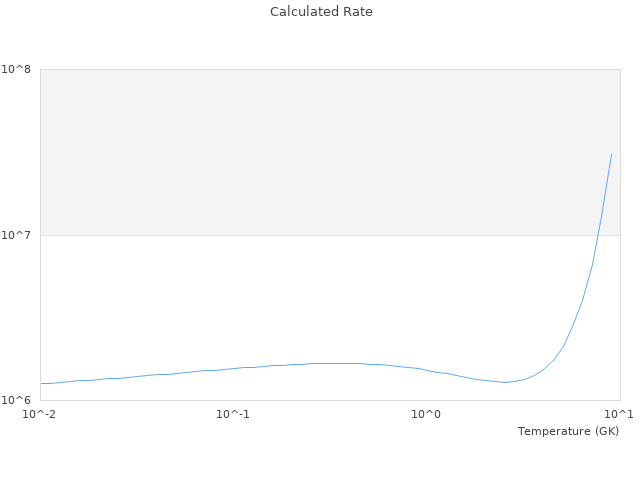Click the blue curve's lowest dip before rise
The image size is (640, 480).
tap(505, 382)
